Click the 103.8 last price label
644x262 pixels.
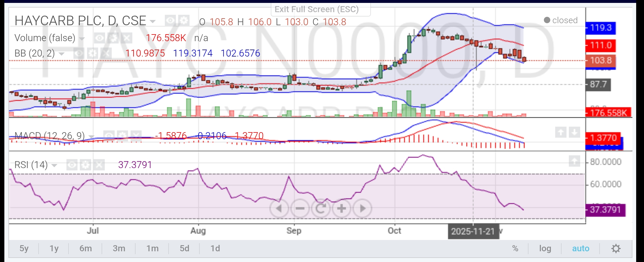coord(600,60)
